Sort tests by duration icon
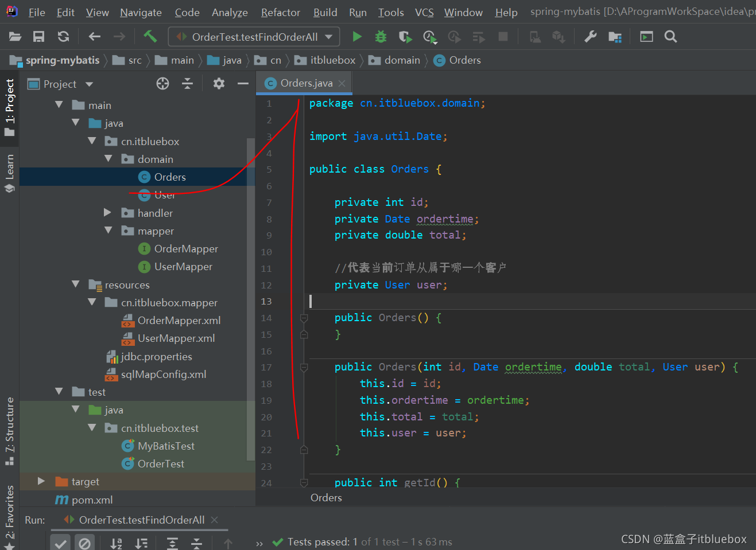Screen dimensions: 756x550 point(141,543)
